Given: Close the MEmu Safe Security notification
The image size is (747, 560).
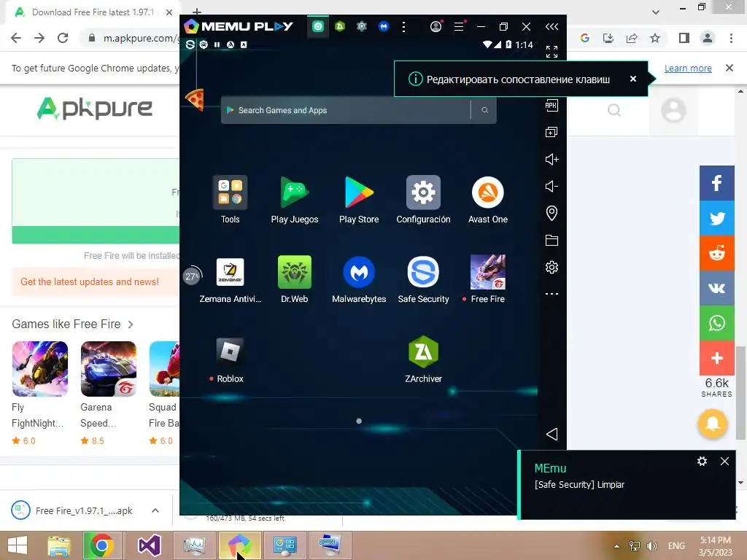Looking at the screenshot, I should click(x=724, y=461).
